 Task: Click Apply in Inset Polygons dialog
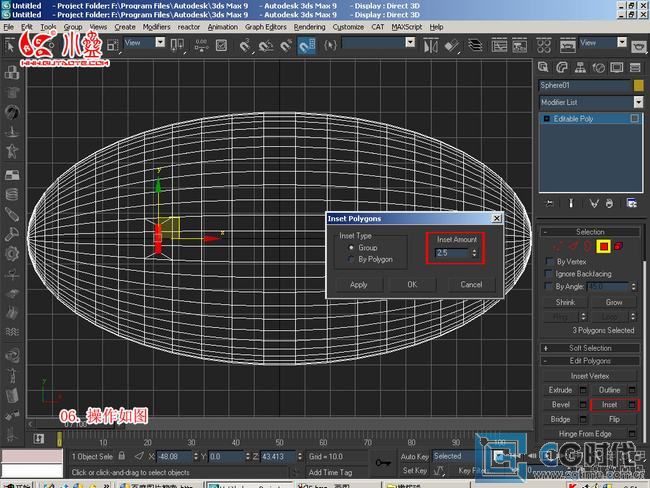pyautogui.click(x=359, y=285)
